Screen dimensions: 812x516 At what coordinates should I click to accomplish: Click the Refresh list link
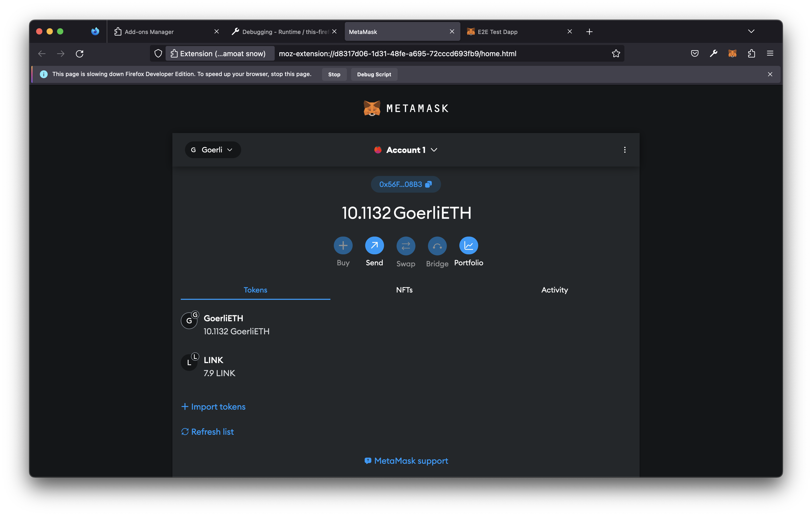tap(207, 432)
